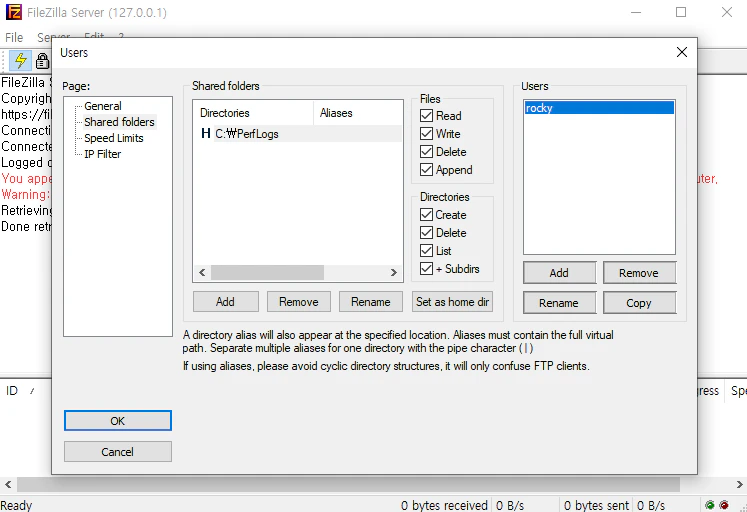Image resolution: width=747 pixels, height=512 pixels.
Task: Toggle the Files Write checkbox
Action: point(426,134)
